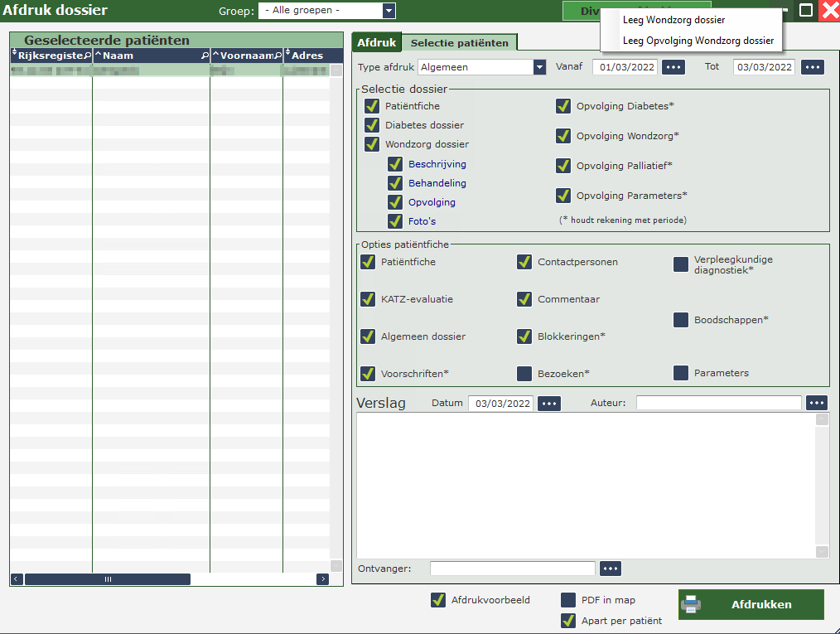
Task: Select Leeg Wondzorg dossier menu item
Action: (673, 20)
